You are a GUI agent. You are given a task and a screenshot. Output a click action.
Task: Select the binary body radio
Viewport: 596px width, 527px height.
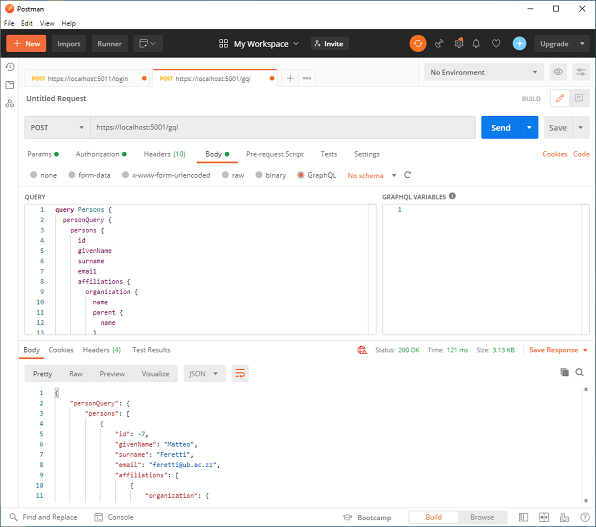click(259, 175)
